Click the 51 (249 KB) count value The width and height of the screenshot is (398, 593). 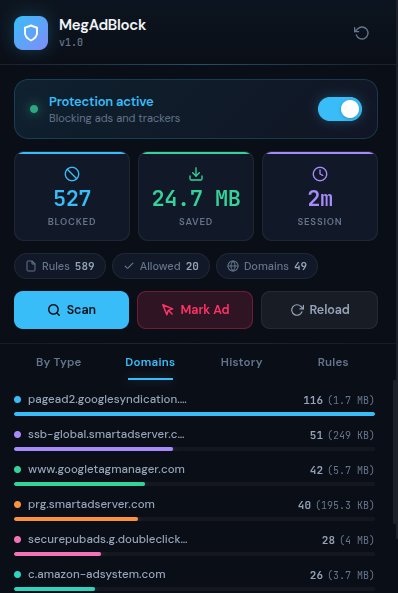342,435
